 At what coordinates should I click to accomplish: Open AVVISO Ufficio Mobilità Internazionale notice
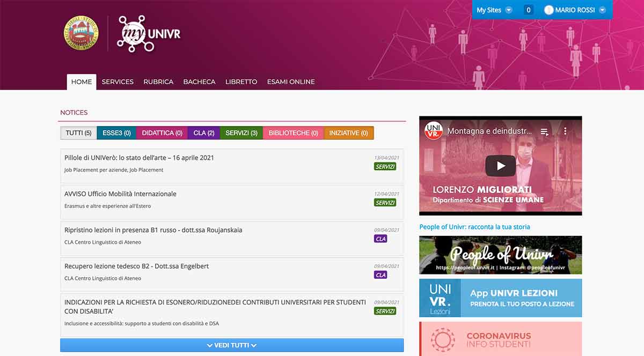(x=120, y=194)
